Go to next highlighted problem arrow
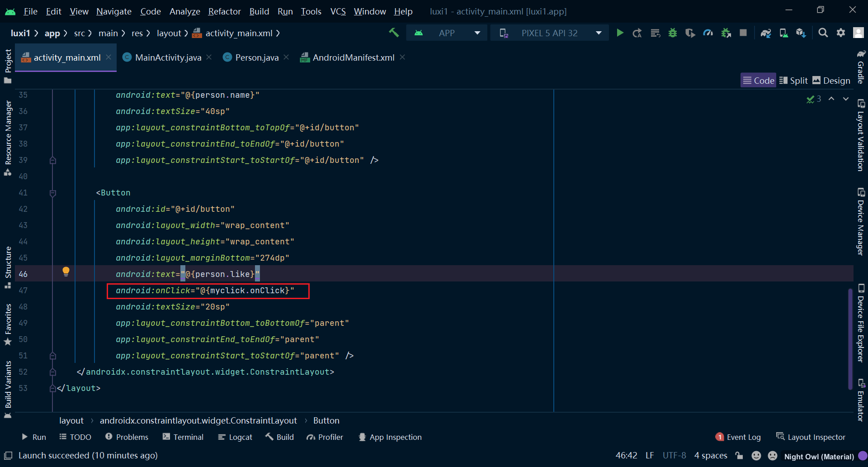This screenshot has height=467, width=868. tap(846, 99)
